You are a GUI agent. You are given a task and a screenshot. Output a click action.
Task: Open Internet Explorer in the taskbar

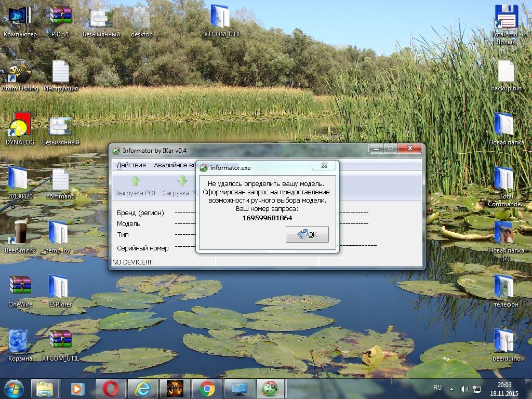pyautogui.click(x=142, y=388)
